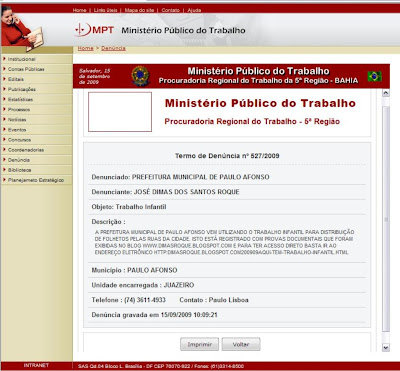This screenshot has height=371, width=400.
Task: Click the INTRANET label in the footer
Action: pos(36,366)
